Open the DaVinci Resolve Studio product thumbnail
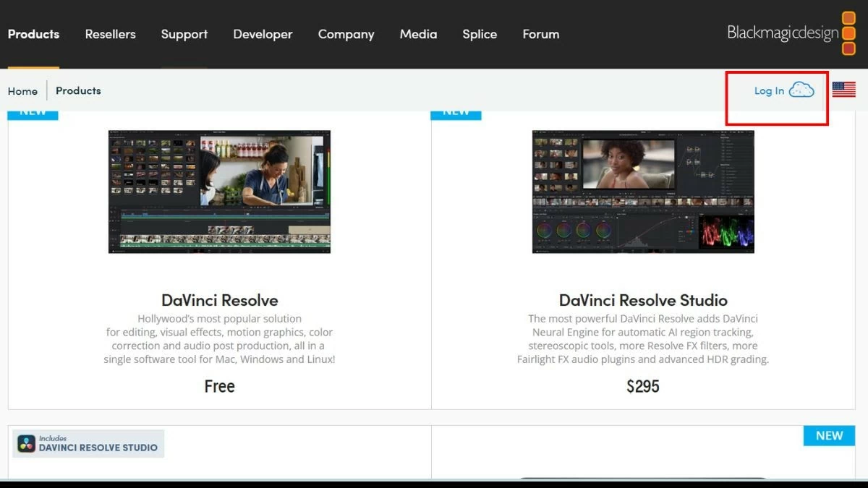 [642, 192]
